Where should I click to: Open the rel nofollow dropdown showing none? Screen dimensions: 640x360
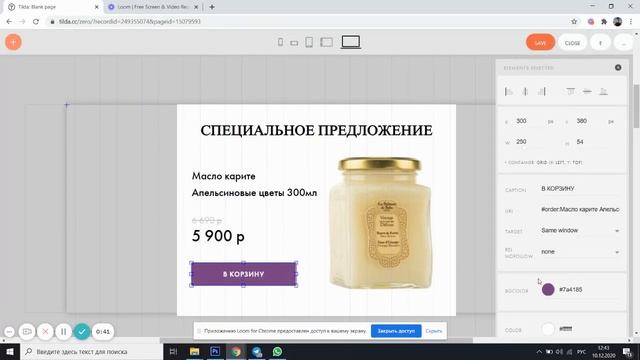(x=580, y=252)
